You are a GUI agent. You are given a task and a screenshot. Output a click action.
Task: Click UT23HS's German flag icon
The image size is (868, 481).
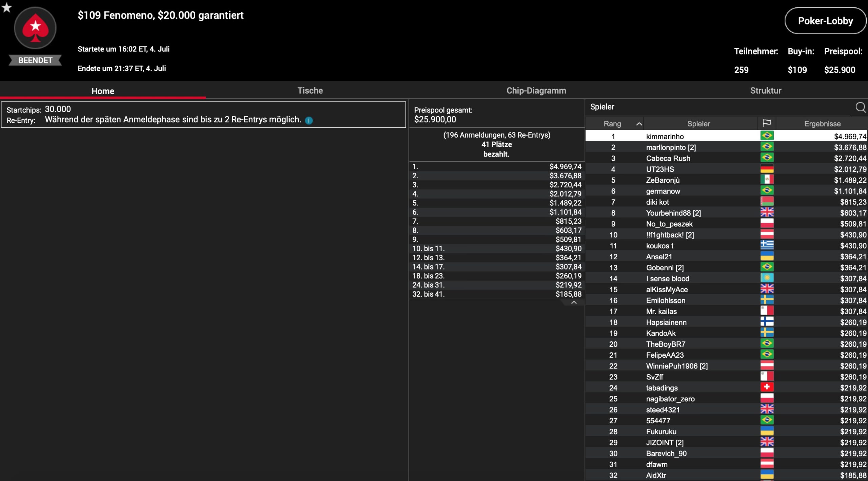[x=767, y=169]
